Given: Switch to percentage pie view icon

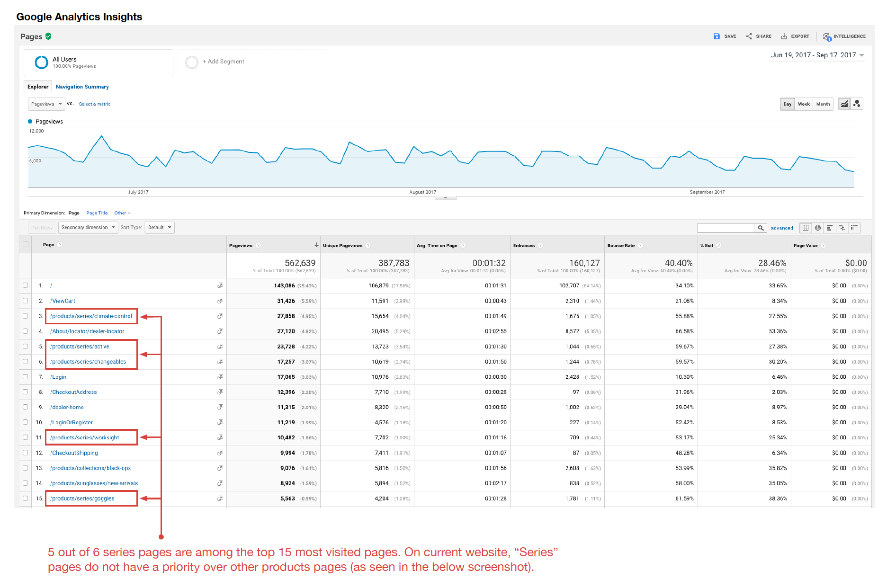Looking at the screenshot, I should tap(818, 228).
